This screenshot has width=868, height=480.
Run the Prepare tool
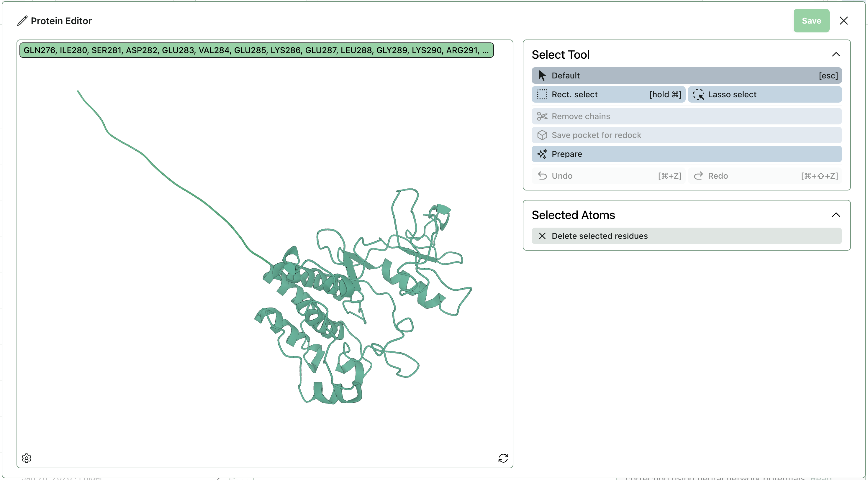(x=686, y=154)
